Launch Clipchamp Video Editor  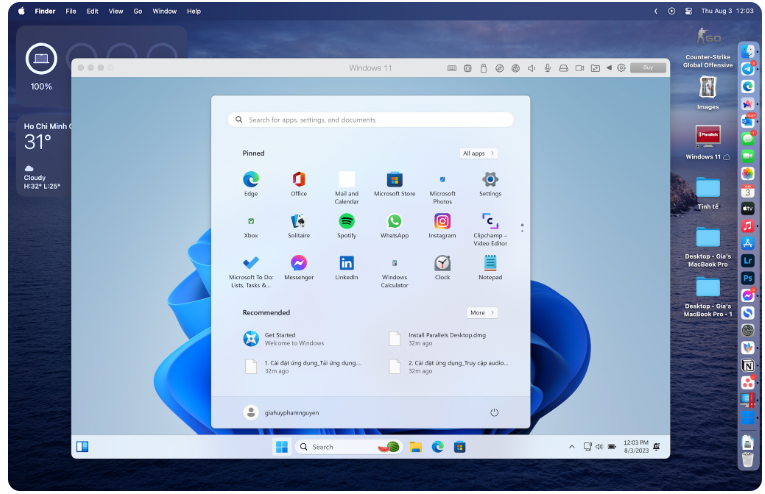490,222
